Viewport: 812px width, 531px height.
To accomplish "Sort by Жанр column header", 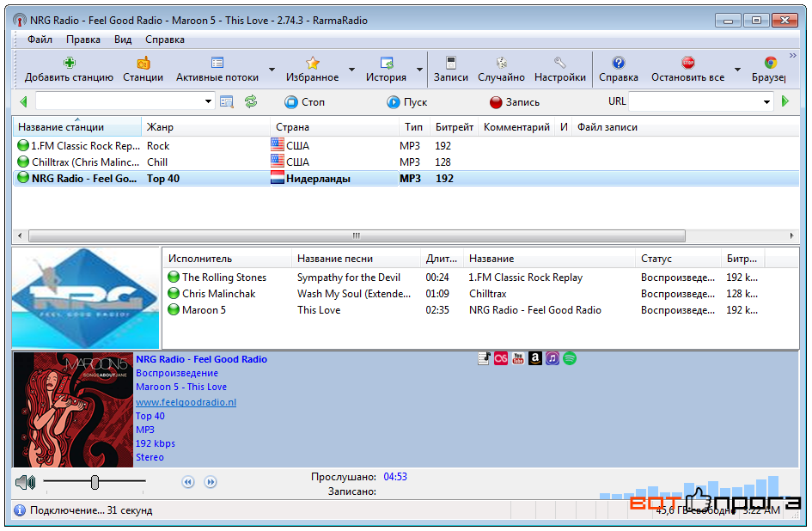I will point(205,127).
